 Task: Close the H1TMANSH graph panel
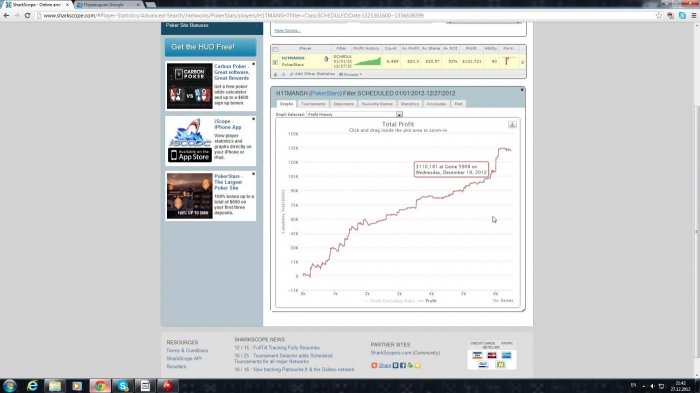(x=522, y=90)
